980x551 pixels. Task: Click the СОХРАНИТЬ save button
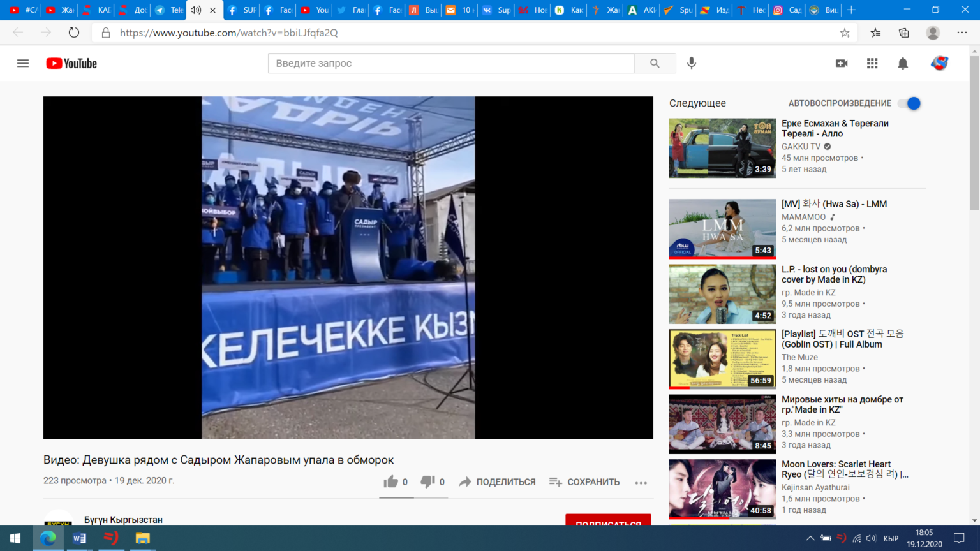click(584, 482)
